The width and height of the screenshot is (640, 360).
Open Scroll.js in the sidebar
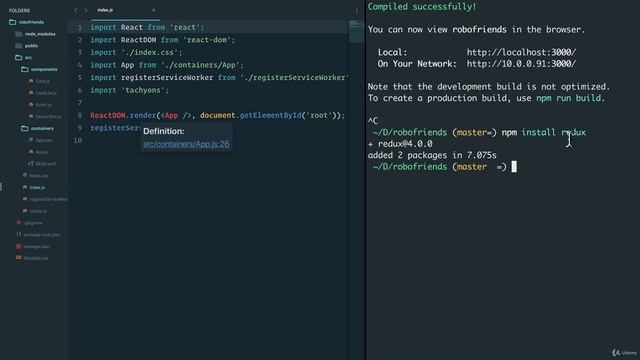(40, 104)
